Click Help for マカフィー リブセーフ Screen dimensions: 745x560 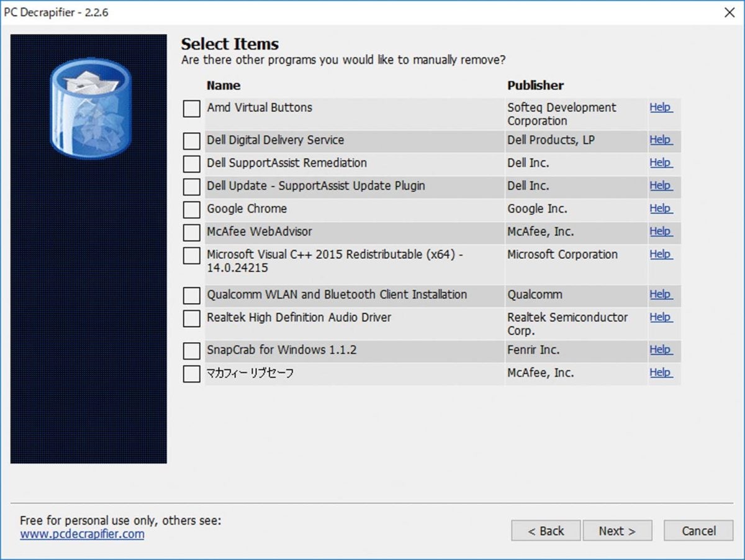click(661, 373)
